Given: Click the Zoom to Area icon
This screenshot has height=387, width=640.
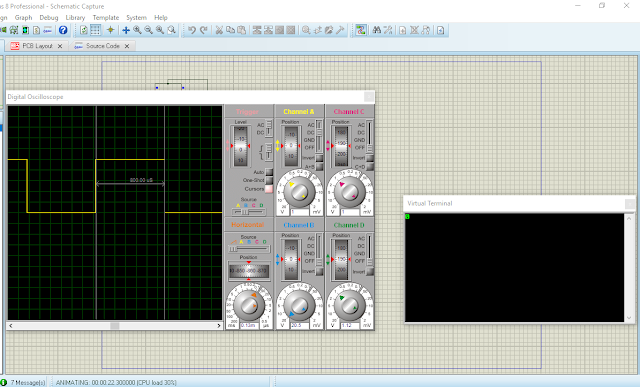Looking at the screenshot, I should click(x=172, y=30).
